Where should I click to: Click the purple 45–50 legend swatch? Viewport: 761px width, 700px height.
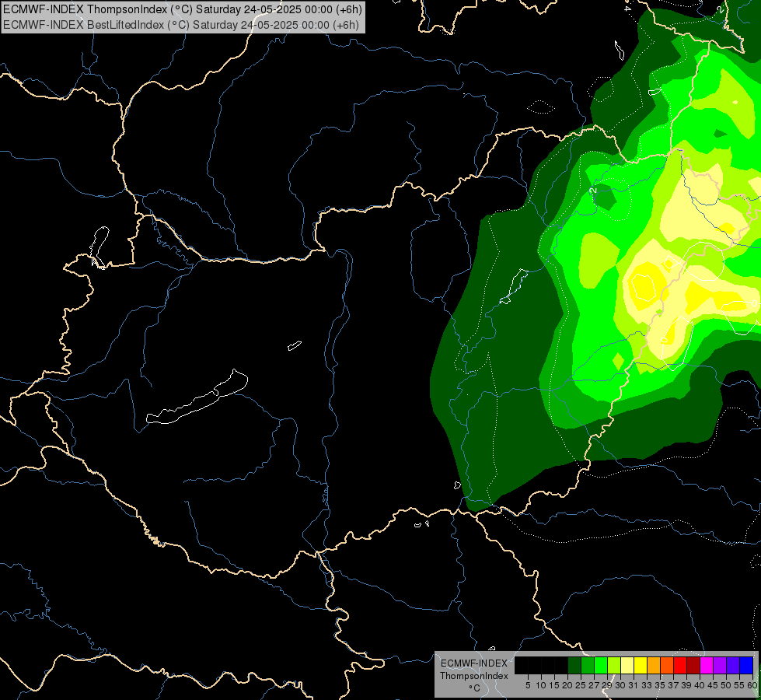pos(720,665)
